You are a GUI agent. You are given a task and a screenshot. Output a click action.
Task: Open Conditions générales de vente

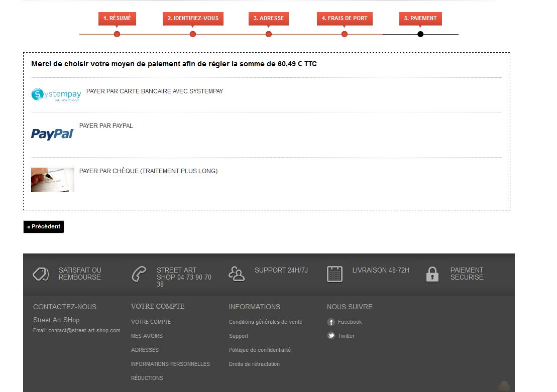pos(266,322)
